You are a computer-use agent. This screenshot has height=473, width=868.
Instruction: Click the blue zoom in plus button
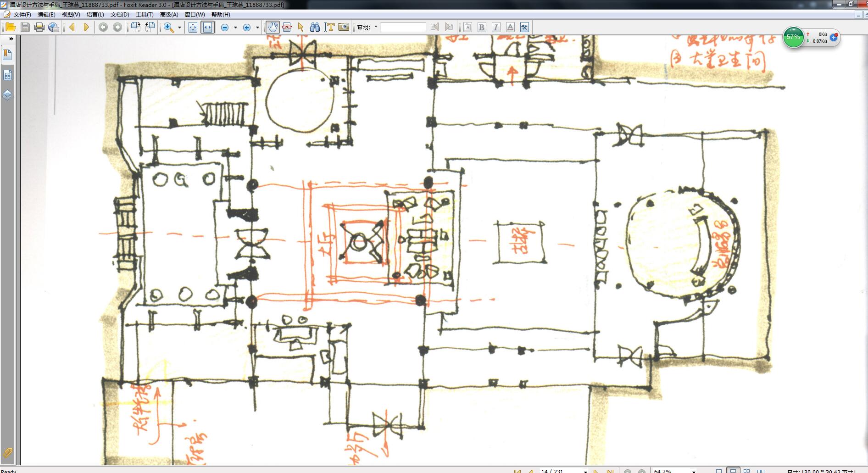247,28
